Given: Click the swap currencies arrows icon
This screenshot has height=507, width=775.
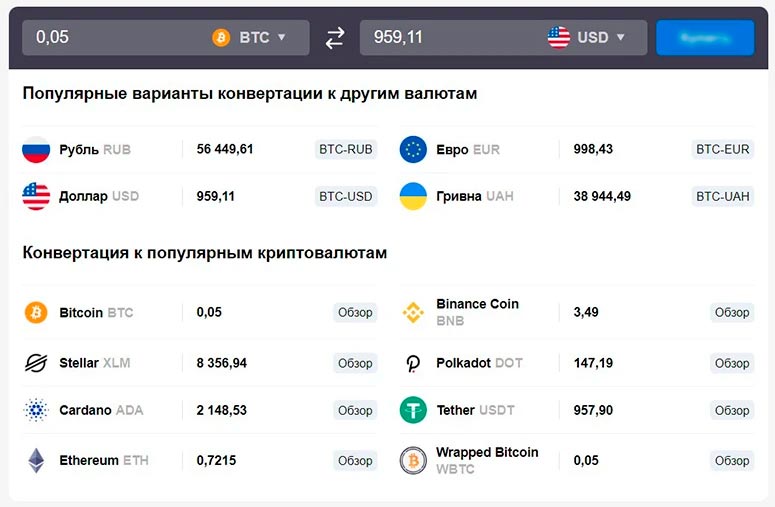Looking at the screenshot, I should pos(335,38).
